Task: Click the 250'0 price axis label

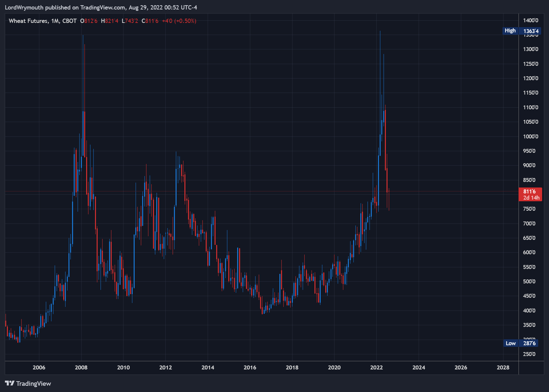Action: pyautogui.click(x=529, y=354)
